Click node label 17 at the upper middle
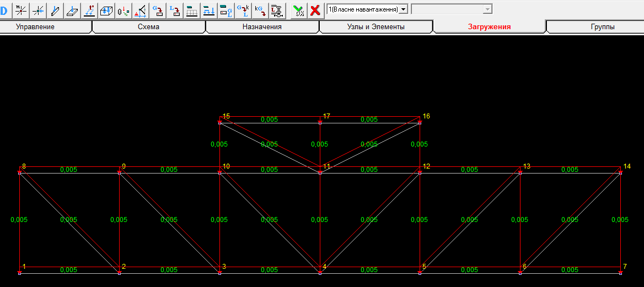 coord(326,116)
